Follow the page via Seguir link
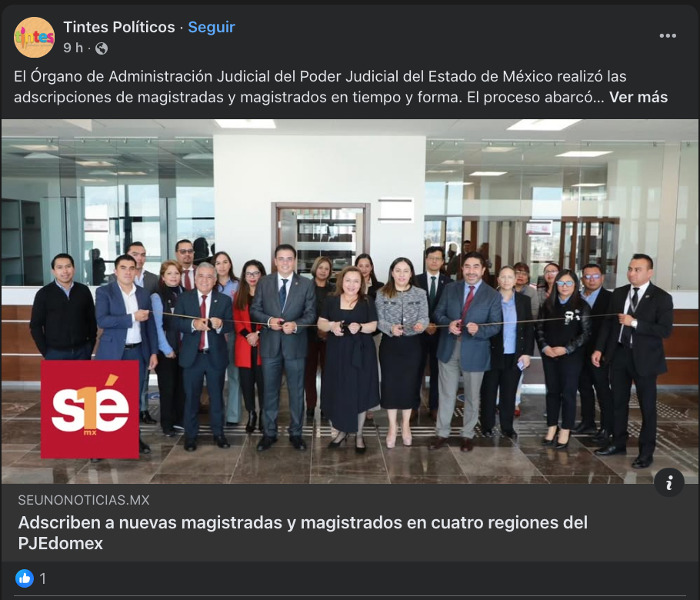Screen dimensions: 700x600 coord(212,27)
